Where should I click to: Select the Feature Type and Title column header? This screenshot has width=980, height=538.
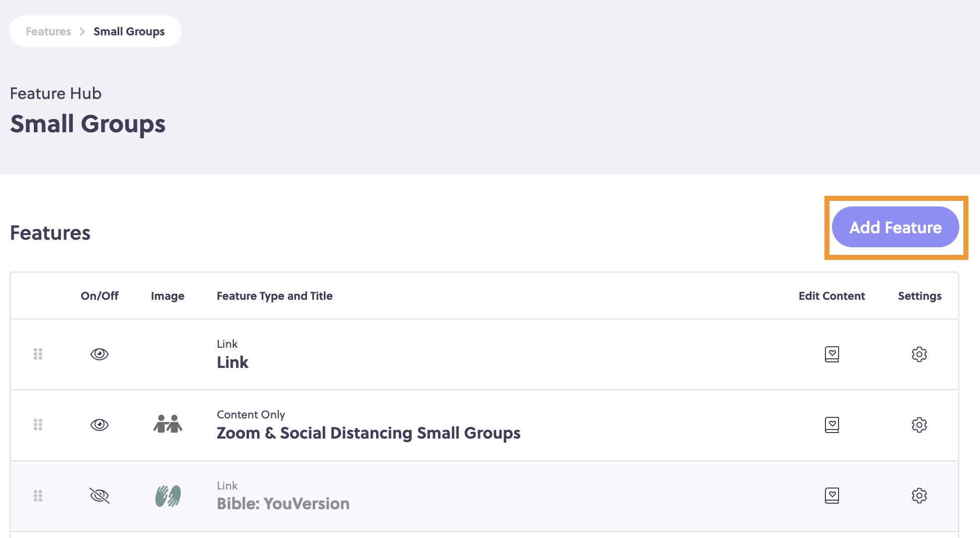tap(274, 296)
